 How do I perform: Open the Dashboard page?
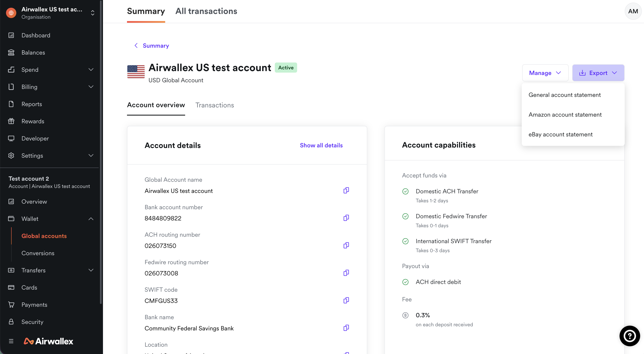(36, 35)
